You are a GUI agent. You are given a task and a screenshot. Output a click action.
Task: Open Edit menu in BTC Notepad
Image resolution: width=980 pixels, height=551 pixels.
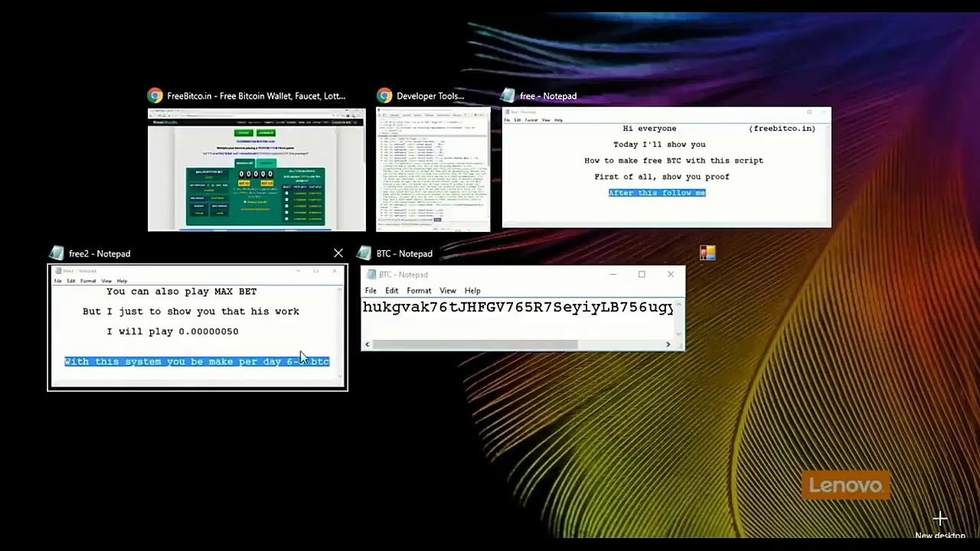(392, 291)
